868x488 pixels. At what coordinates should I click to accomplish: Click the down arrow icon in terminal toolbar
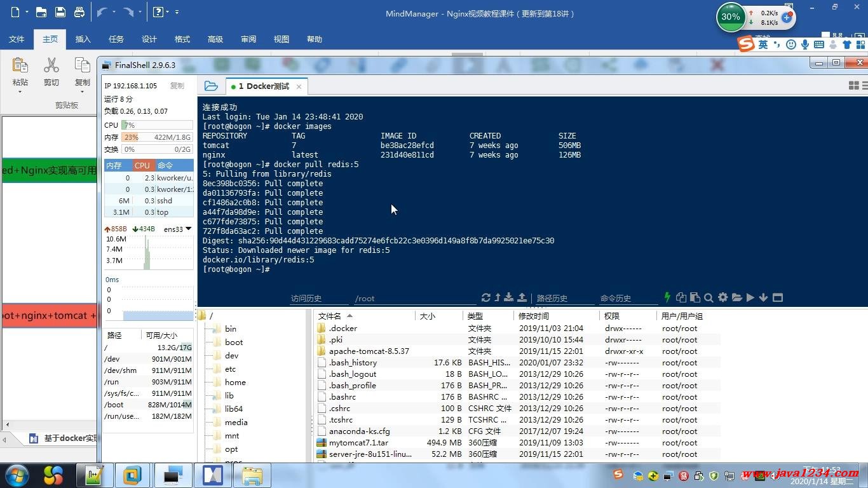[763, 297]
